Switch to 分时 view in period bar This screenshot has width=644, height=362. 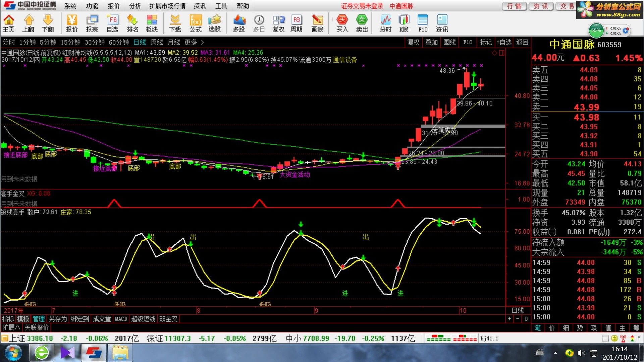9,42
